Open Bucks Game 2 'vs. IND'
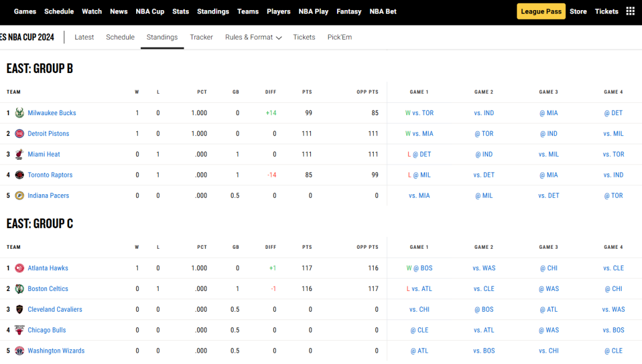 (x=484, y=113)
